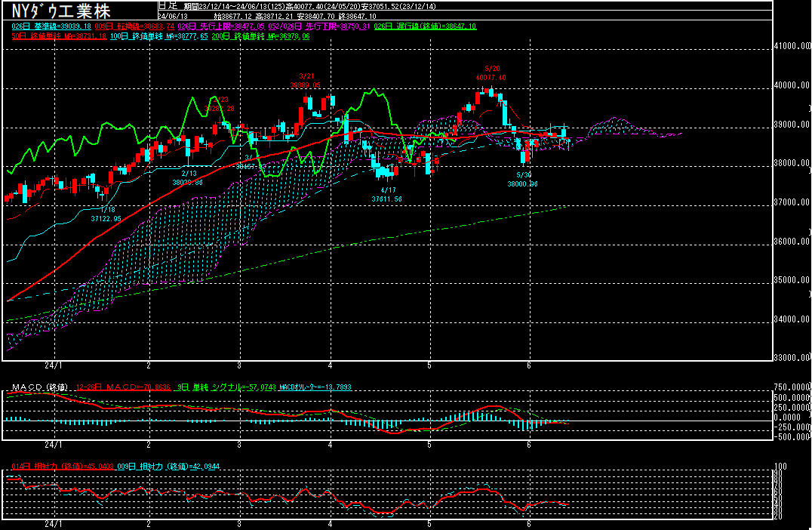Click the 24/1 date label under the price chart

pos(54,365)
